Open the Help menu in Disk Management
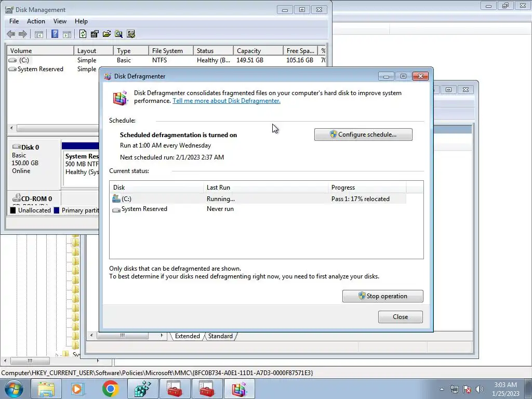This screenshot has height=399, width=532. [x=81, y=21]
